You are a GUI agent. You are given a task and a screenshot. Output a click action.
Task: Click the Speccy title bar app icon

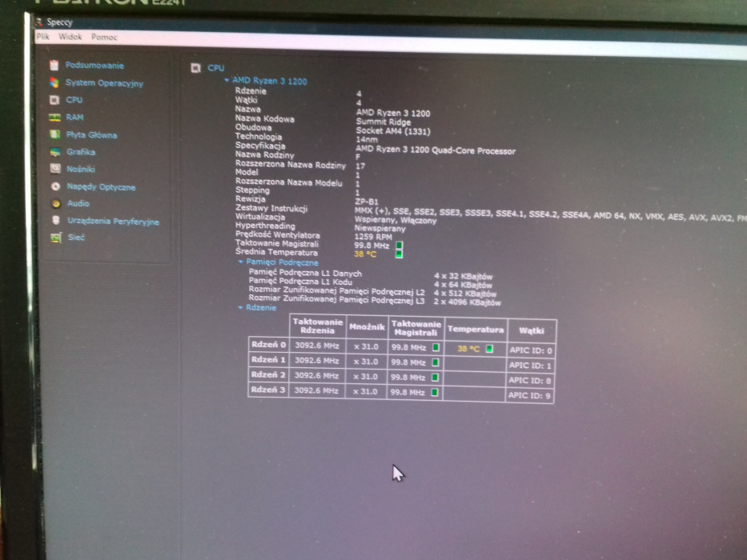[38, 22]
